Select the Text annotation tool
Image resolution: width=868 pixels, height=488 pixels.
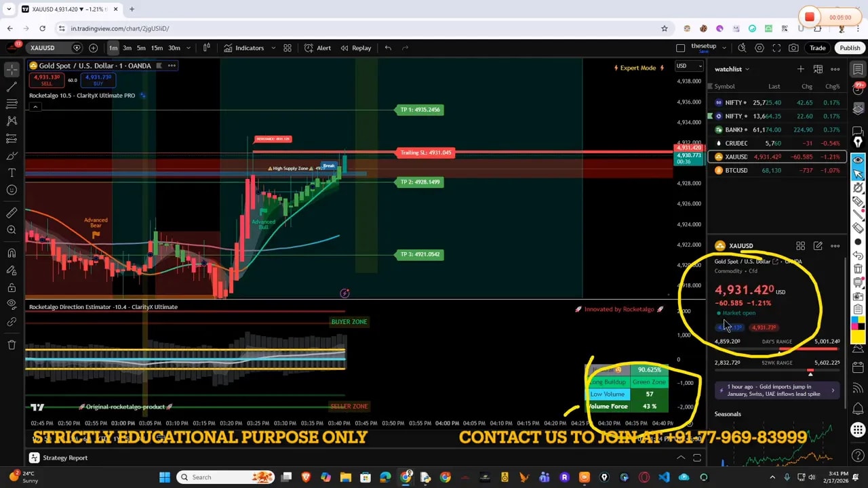coord(12,173)
